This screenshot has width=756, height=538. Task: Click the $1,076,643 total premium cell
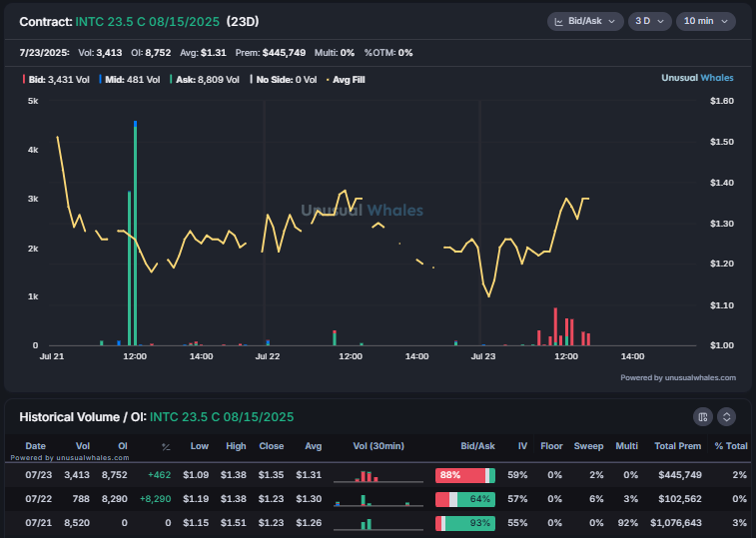tap(675, 523)
